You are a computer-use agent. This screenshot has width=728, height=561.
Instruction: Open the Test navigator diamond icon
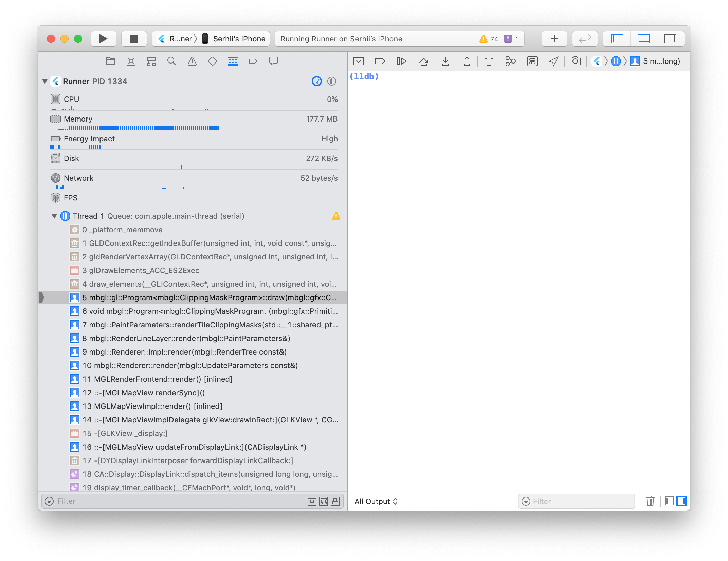213,61
